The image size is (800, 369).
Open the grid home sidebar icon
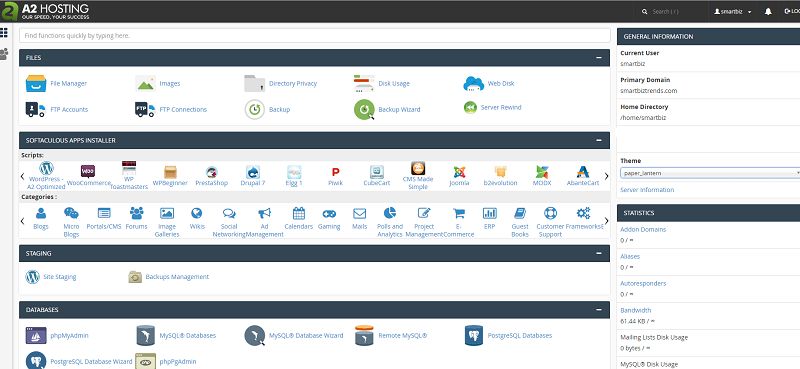coord(4,33)
